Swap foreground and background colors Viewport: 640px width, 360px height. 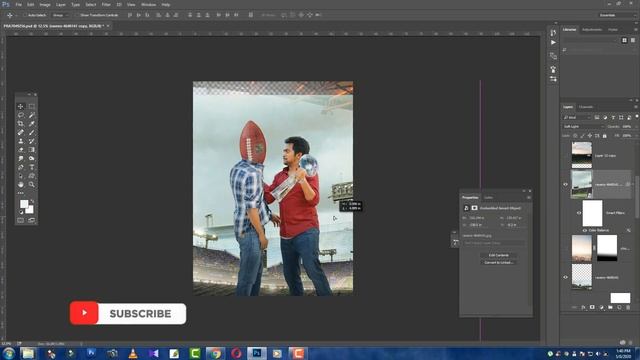tap(32, 201)
